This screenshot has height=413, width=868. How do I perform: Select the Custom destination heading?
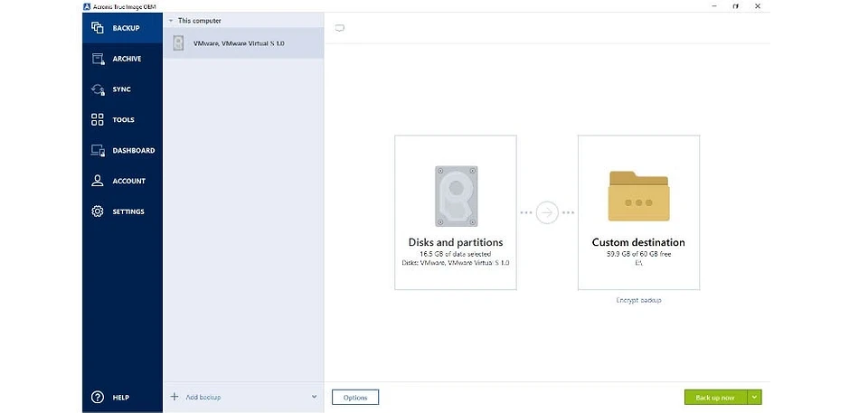tap(638, 242)
